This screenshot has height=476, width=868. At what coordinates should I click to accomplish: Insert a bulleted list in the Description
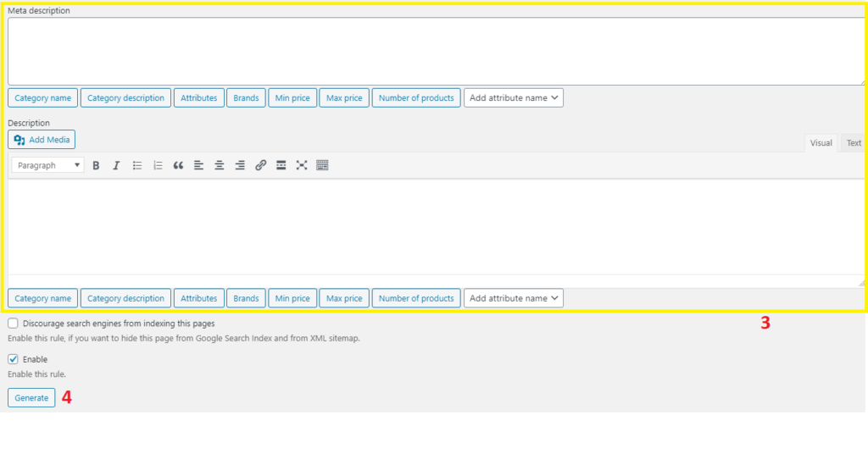pyautogui.click(x=137, y=165)
